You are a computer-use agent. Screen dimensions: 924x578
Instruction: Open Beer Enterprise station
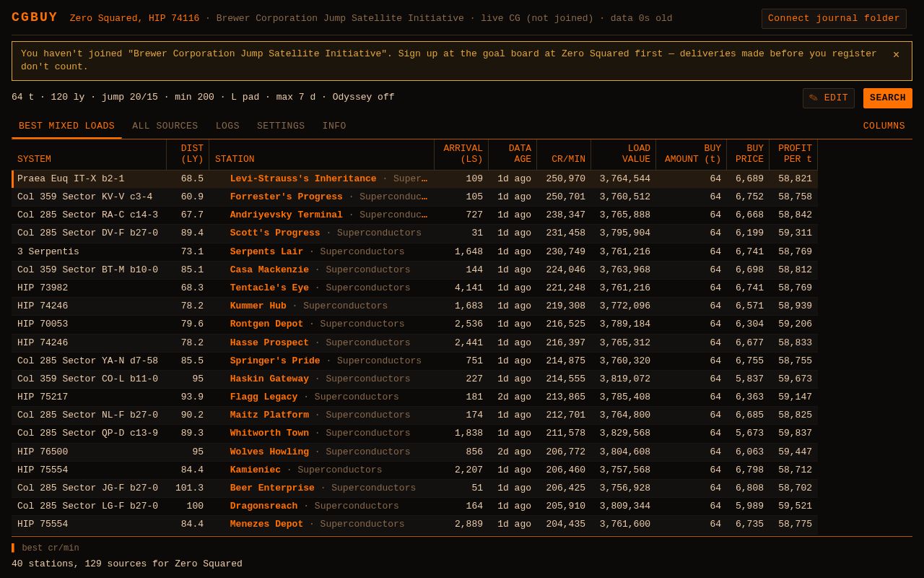(x=272, y=488)
